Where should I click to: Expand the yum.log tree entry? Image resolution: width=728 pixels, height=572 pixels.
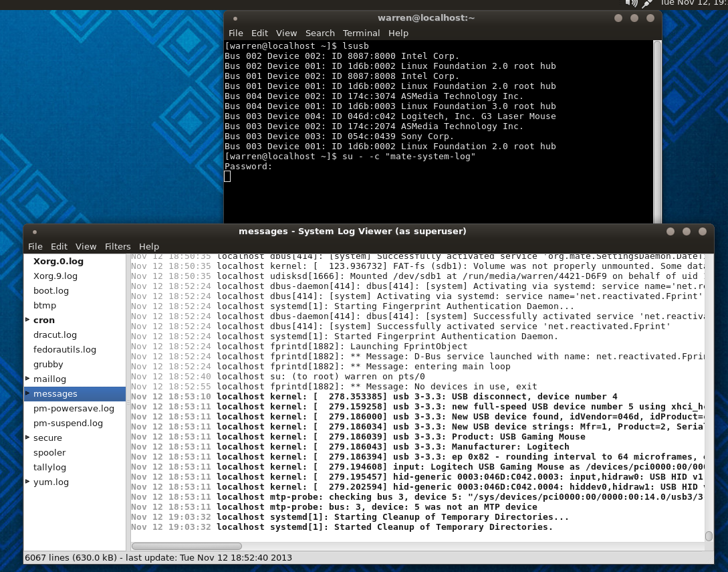click(27, 482)
